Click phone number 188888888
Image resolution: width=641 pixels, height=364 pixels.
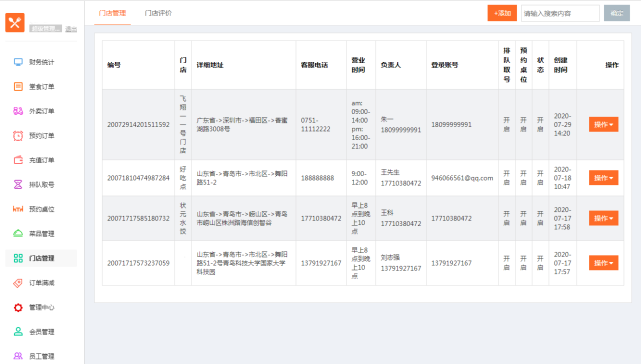(318, 178)
